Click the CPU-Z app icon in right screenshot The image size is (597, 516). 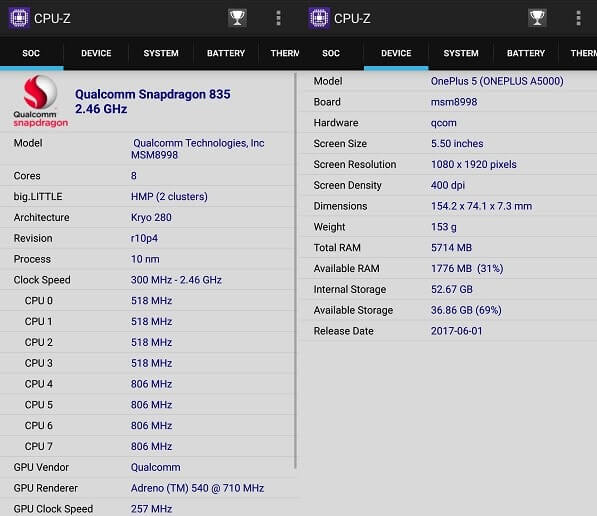tap(319, 18)
